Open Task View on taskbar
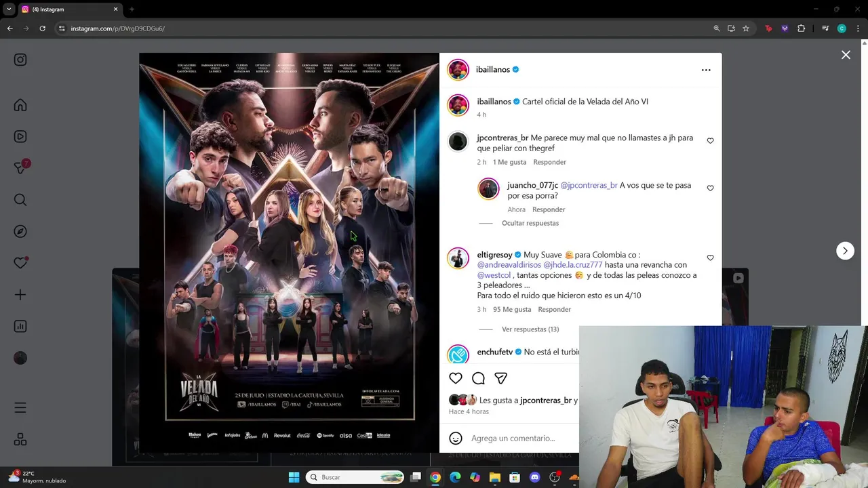868x488 pixels. tap(416, 477)
